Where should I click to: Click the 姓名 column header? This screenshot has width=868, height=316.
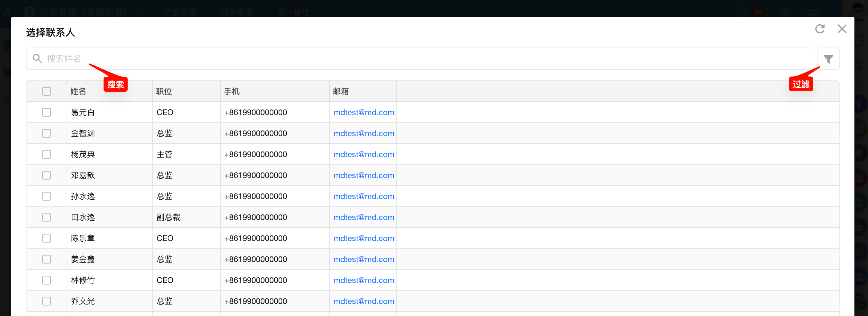78,91
